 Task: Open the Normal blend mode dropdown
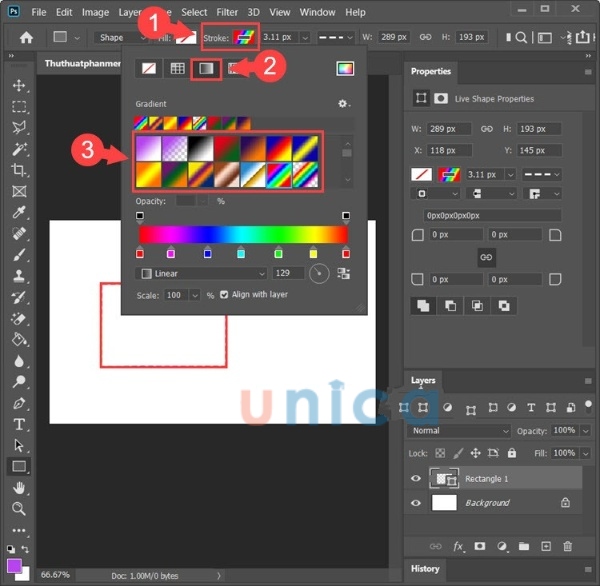[x=458, y=430]
